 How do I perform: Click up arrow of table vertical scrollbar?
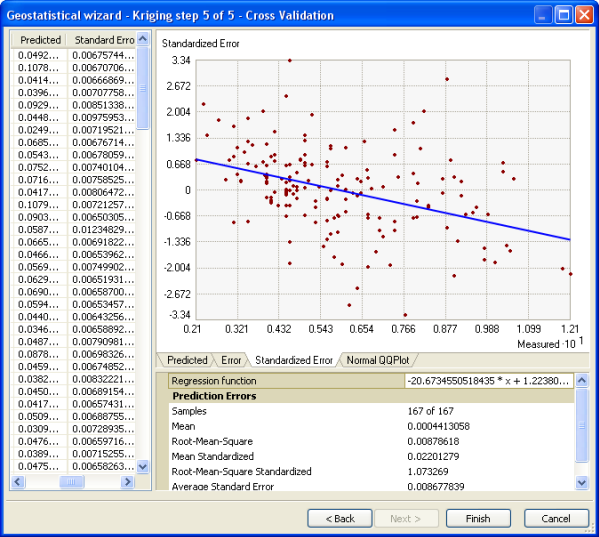tap(142, 39)
